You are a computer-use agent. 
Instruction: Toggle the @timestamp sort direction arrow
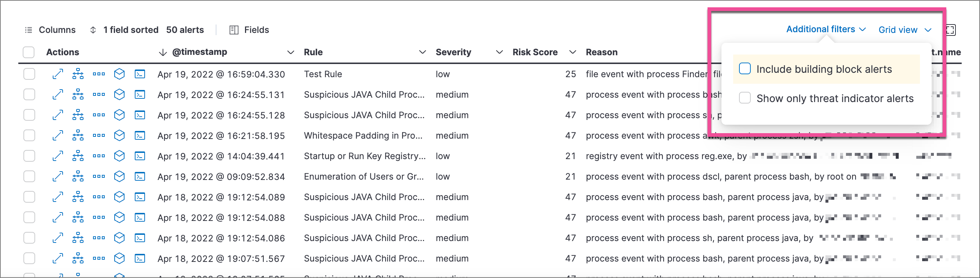click(x=163, y=52)
